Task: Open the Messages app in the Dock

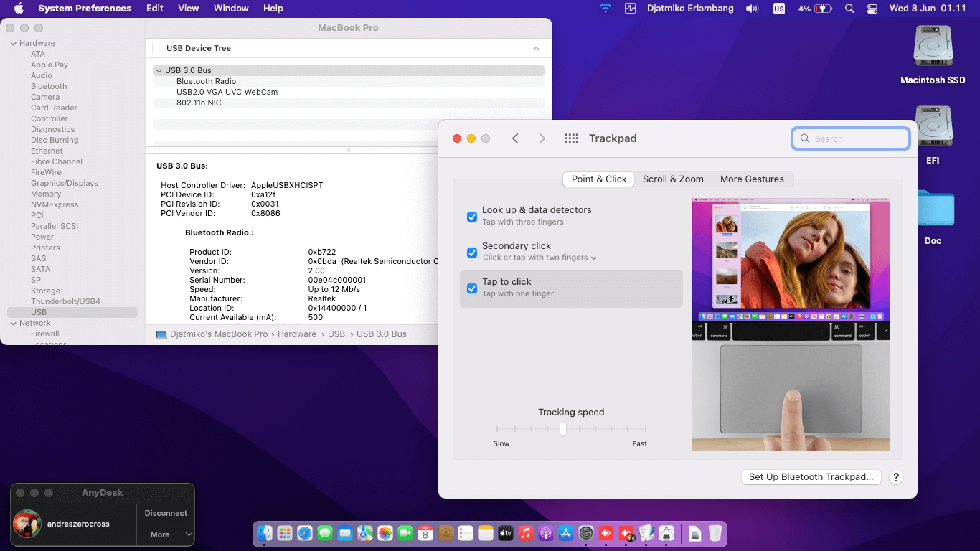Action: click(x=325, y=533)
